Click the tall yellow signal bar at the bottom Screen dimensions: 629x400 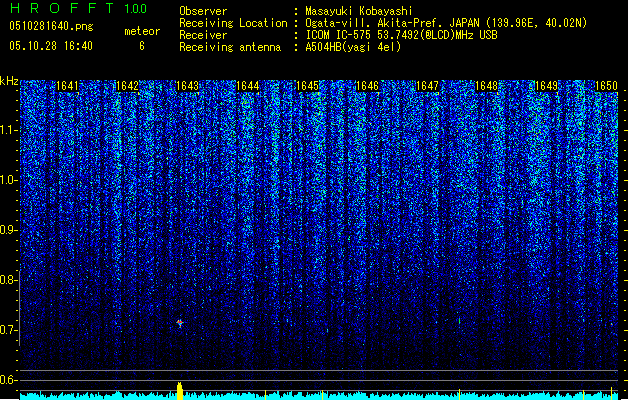click(180, 391)
